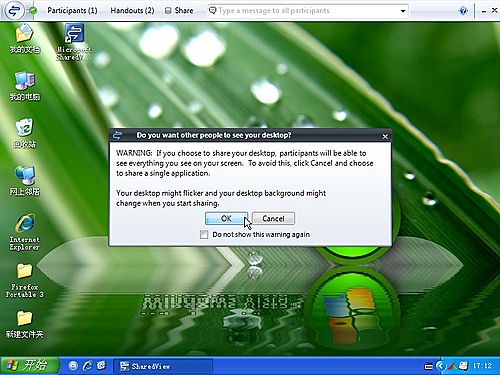Select the New Folder desktop icon

coord(25,325)
